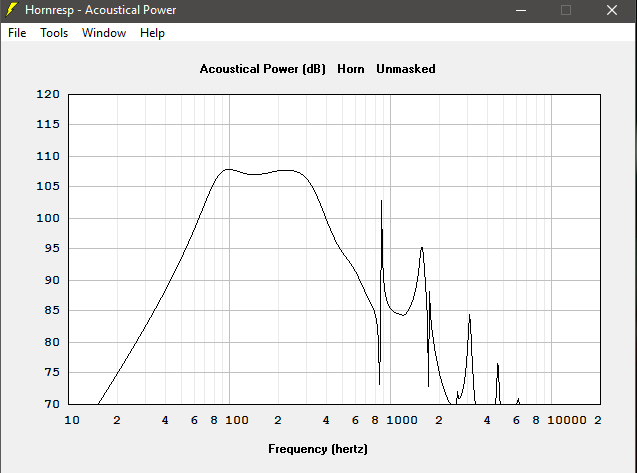The width and height of the screenshot is (637, 473).
Task: Open the File menu
Action: pos(17,33)
